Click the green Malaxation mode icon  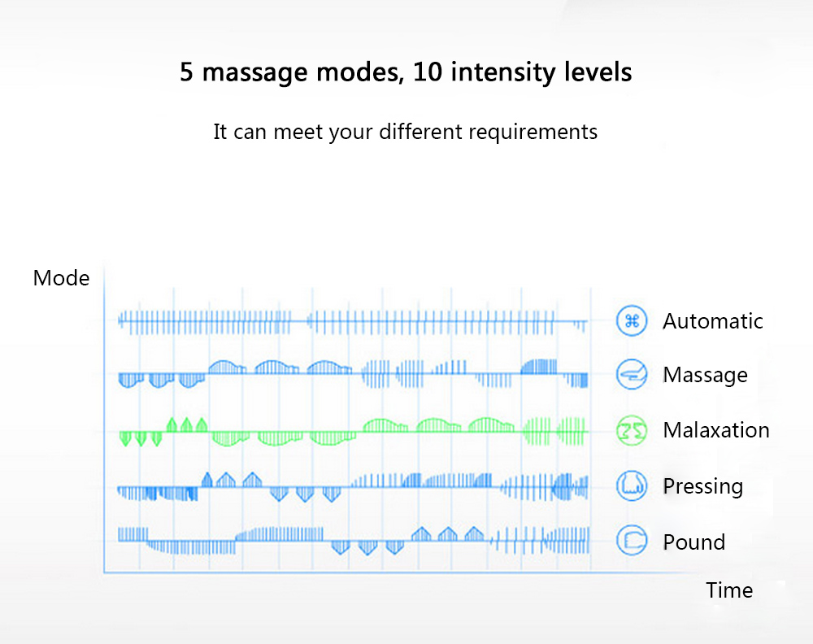click(x=631, y=430)
